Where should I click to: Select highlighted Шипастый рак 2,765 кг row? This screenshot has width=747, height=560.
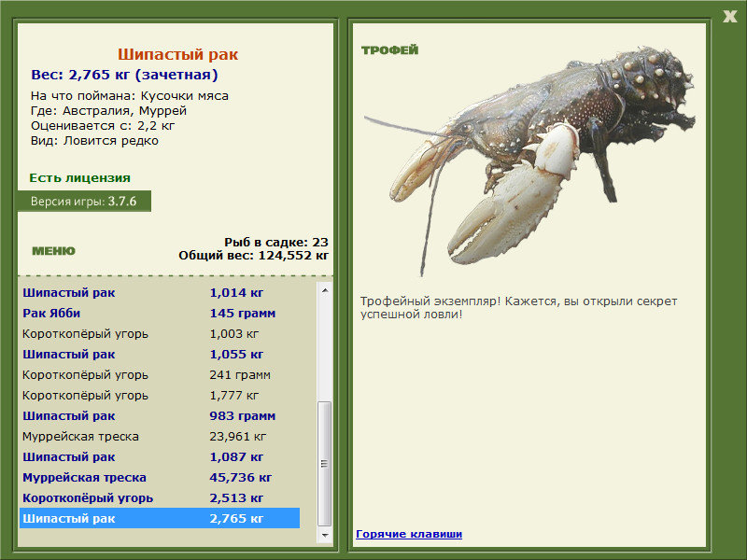pyautogui.click(x=160, y=518)
